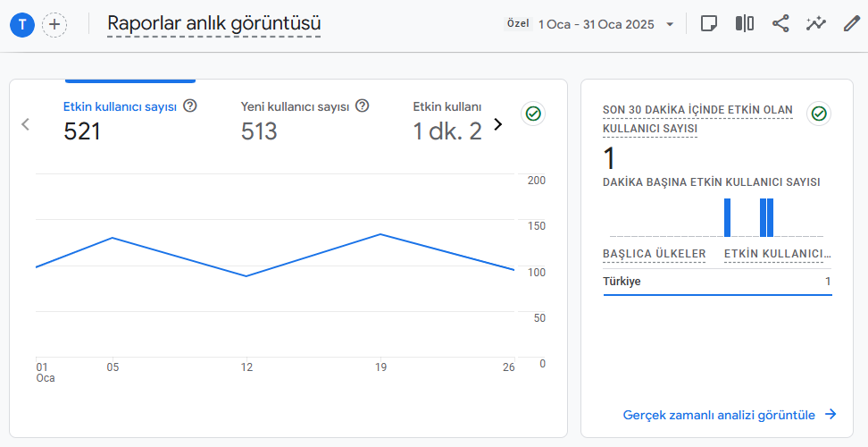The width and height of the screenshot is (868, 447).
Task: Add a comparison with the plus icon
Action: tap(54, 24)
